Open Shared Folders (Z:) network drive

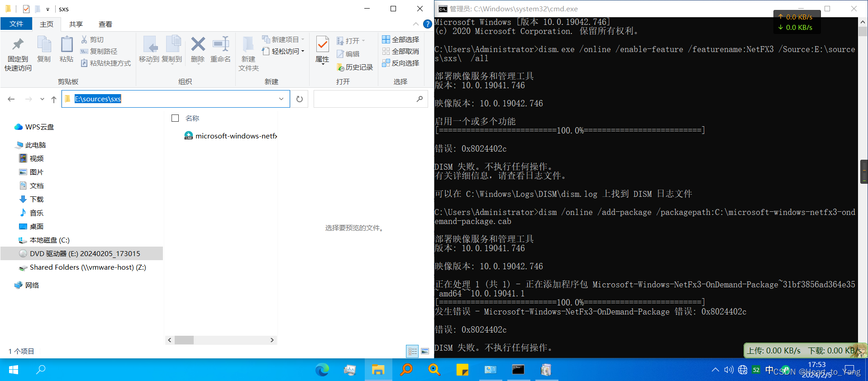[x=82, y=267]
